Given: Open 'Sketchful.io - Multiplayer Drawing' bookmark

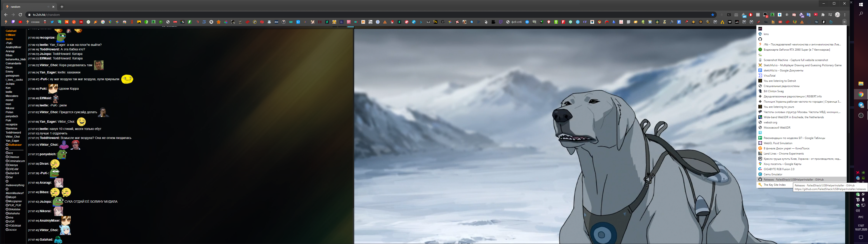Looking at the screenshot, I should point(802,65).
